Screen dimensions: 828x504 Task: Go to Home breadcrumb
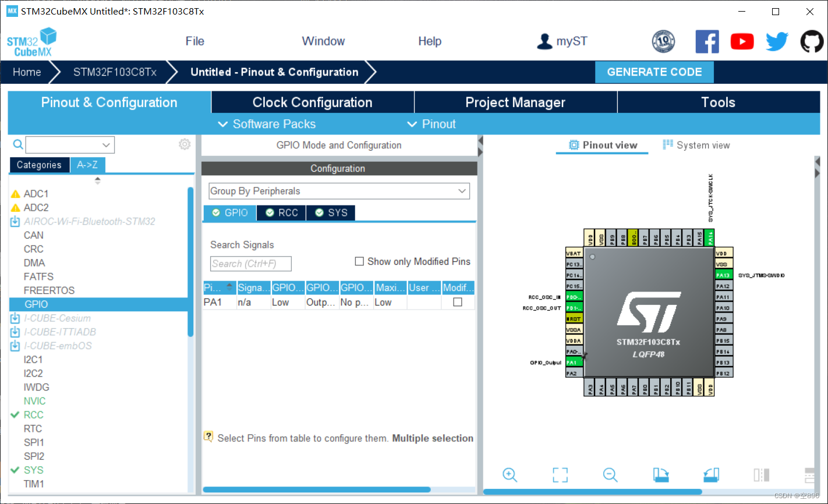(x=27, y=72)
